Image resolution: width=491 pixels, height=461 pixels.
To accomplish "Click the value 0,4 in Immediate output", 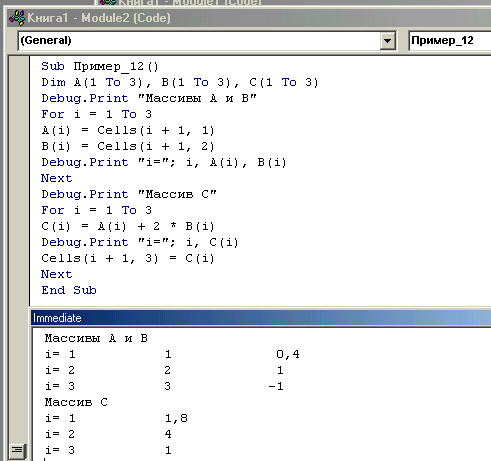I will pyautogui.click(x=288, y=354).
